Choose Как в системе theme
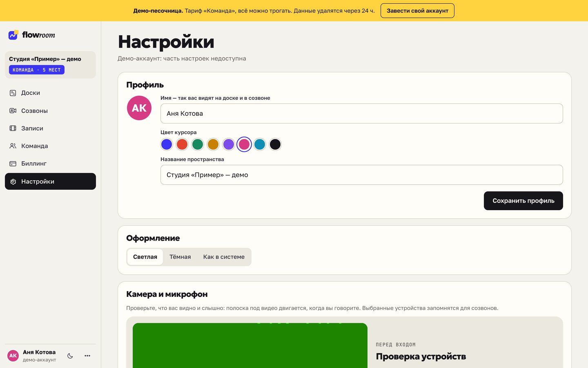588x368 pixels. pos(224,257)
